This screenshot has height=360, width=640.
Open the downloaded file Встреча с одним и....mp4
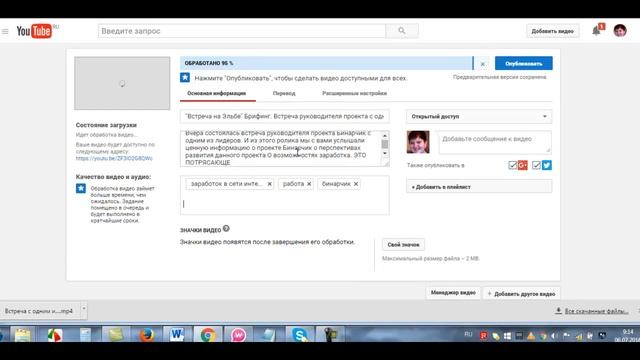click(39, 311)
